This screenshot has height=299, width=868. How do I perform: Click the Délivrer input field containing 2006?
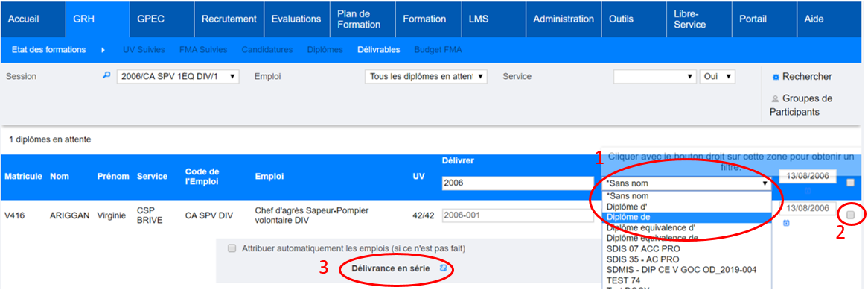pyautogui.click(x=517, y=183)
